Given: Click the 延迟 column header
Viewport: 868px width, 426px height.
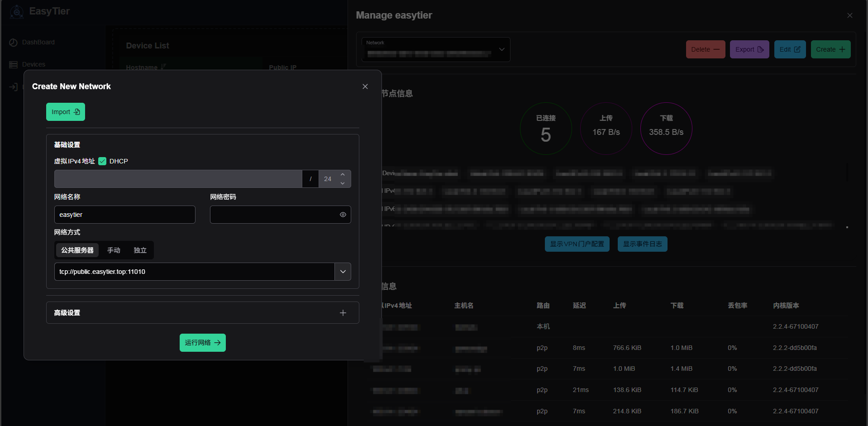Looking at the screenshot, I should (579, 306).
